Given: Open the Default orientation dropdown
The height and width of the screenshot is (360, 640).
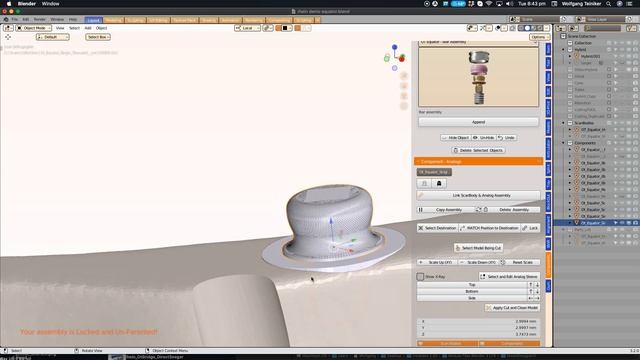Looking at the screenshot, I should (x=53, y=37).
